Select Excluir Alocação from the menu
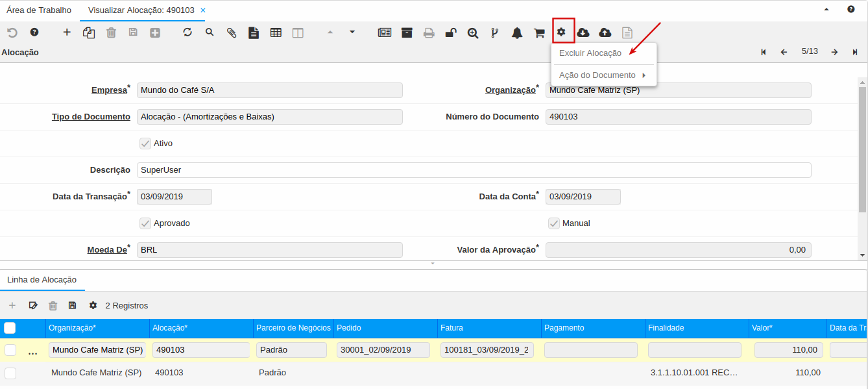868x389 pixels. pyautogui.click(x=590, y=53)
